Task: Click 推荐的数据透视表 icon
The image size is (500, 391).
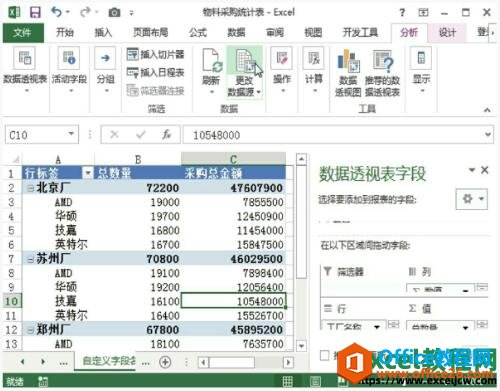Action: pyautogui.click(x=383, y=61)
